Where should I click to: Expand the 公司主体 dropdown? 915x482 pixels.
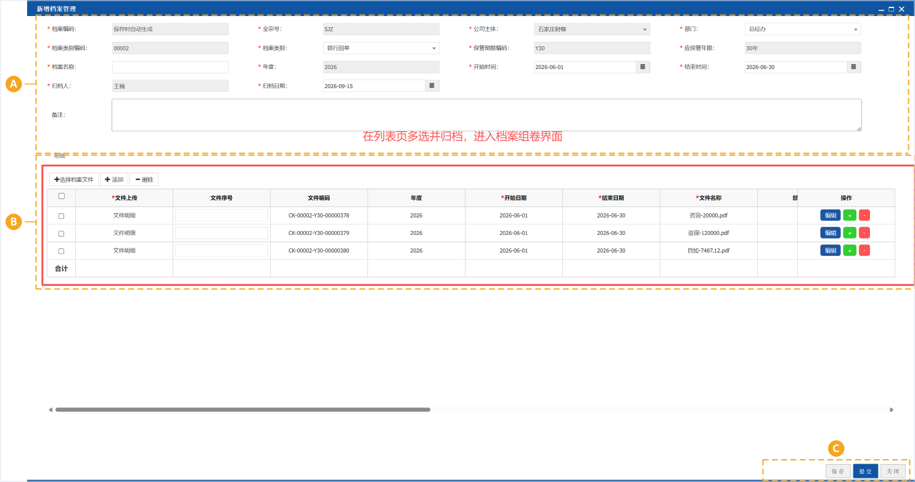[x=644, y=29]
